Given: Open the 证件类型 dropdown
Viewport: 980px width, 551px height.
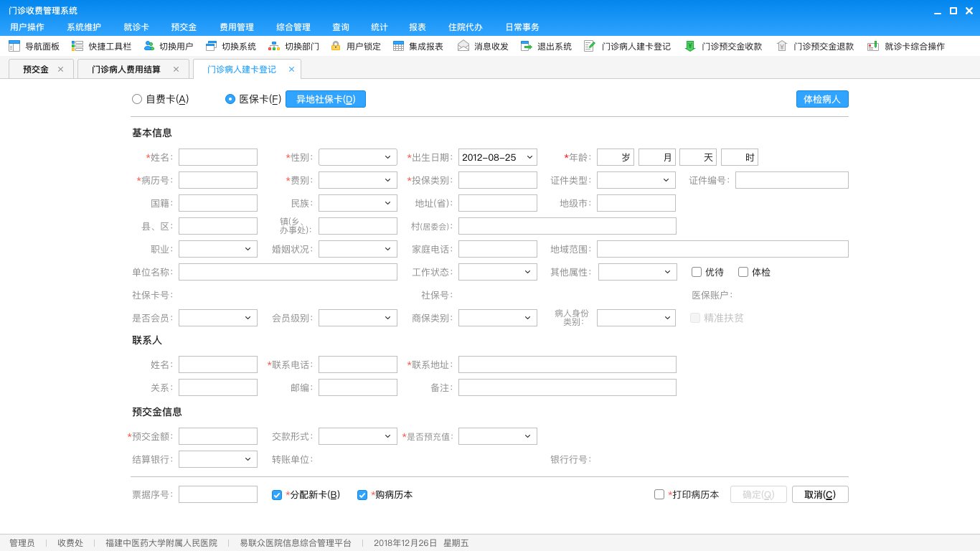Looking at the screenshot, I should 636,180.
